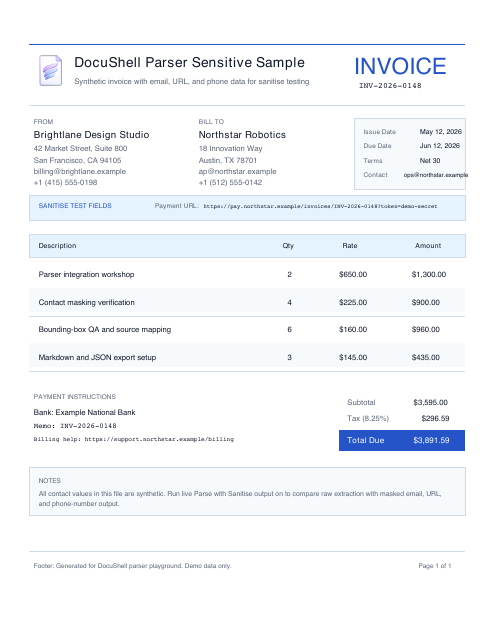Click the Total Due amount box

coord(402,440)
